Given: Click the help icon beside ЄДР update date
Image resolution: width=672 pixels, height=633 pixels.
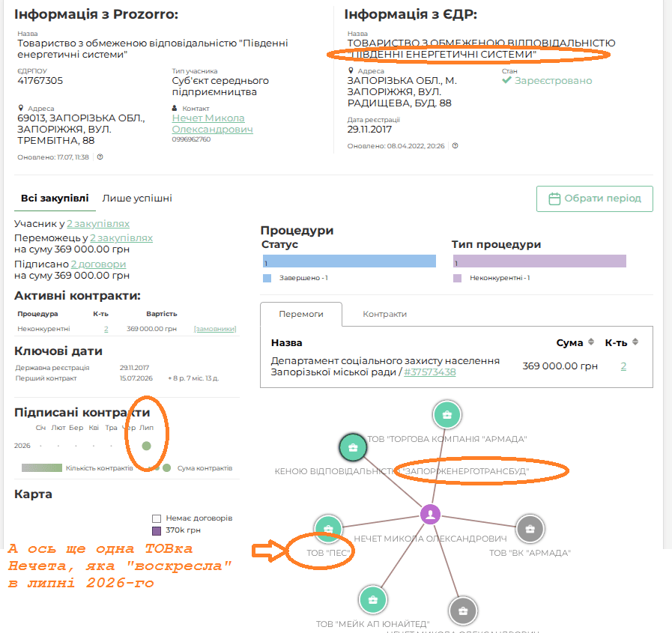Looking at the screenshot, I should (455, 146).
